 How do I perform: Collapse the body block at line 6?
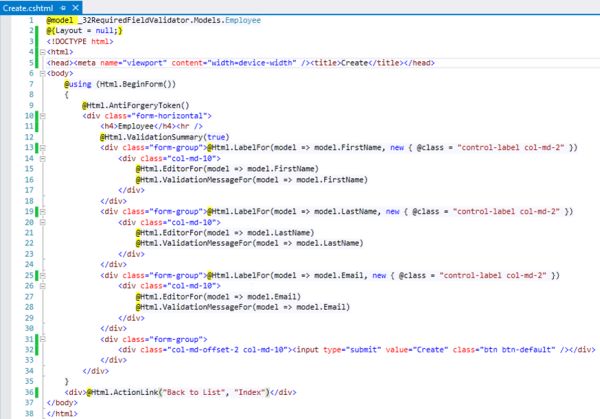(42, 73)
